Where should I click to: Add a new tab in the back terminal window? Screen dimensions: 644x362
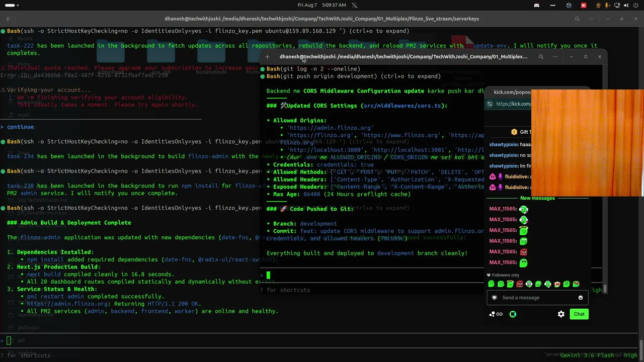tap(8, 19)
